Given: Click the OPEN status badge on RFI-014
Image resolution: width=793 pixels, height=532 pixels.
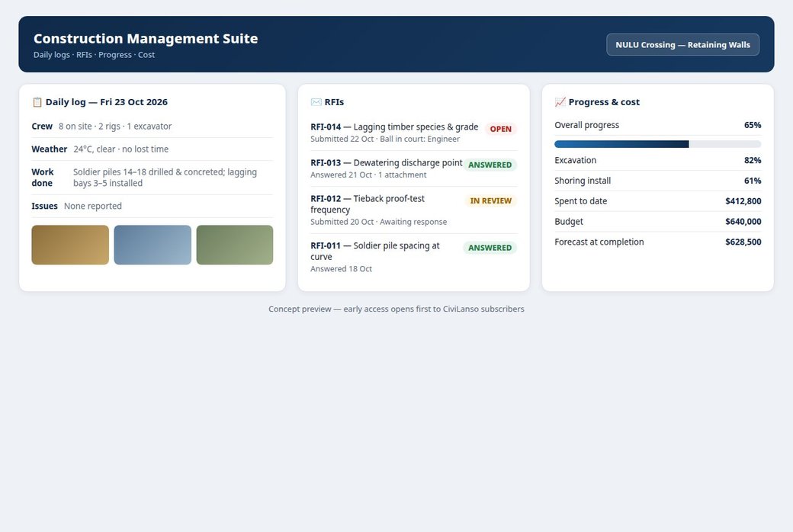Looking at the screenshot, I should pos(501,129).
